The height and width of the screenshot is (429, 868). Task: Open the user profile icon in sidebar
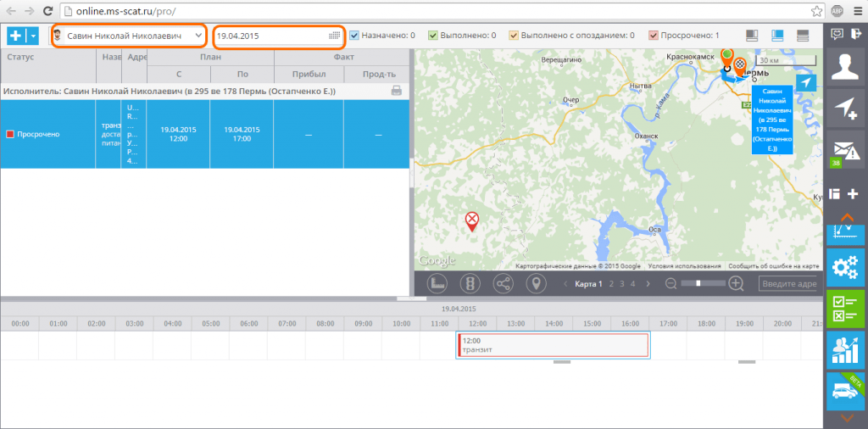coord(845,67)
